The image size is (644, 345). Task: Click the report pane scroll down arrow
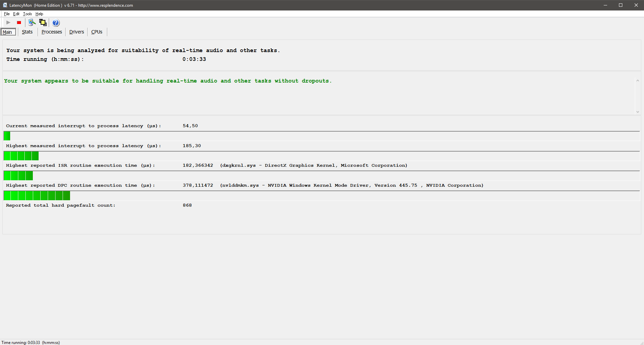(638, 112)
